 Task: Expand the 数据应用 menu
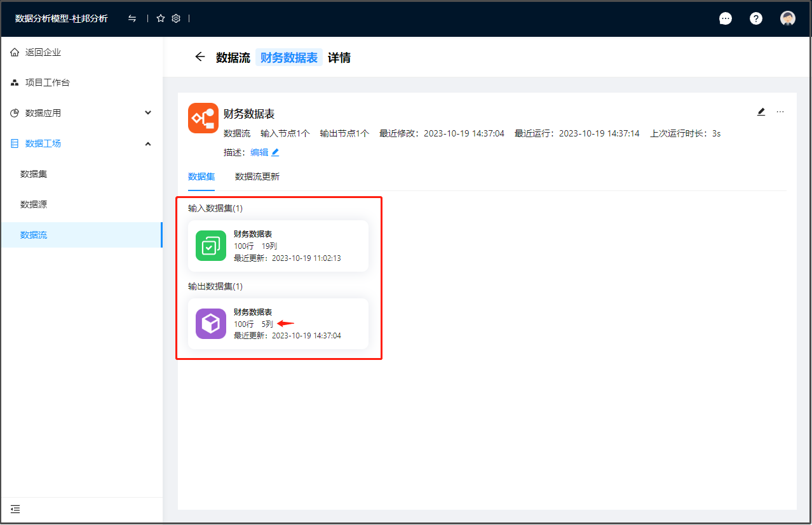pyautogui.click(x=81, y=113)
